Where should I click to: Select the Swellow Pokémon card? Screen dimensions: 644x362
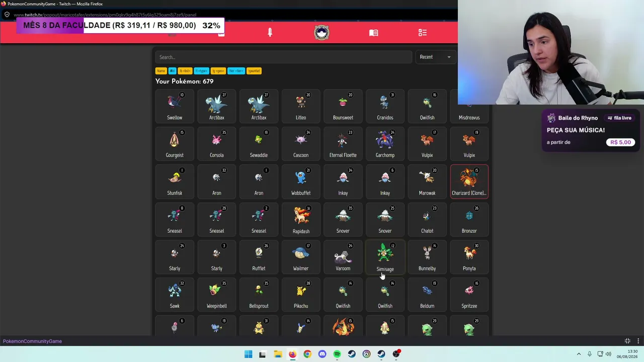click(175, 107)
